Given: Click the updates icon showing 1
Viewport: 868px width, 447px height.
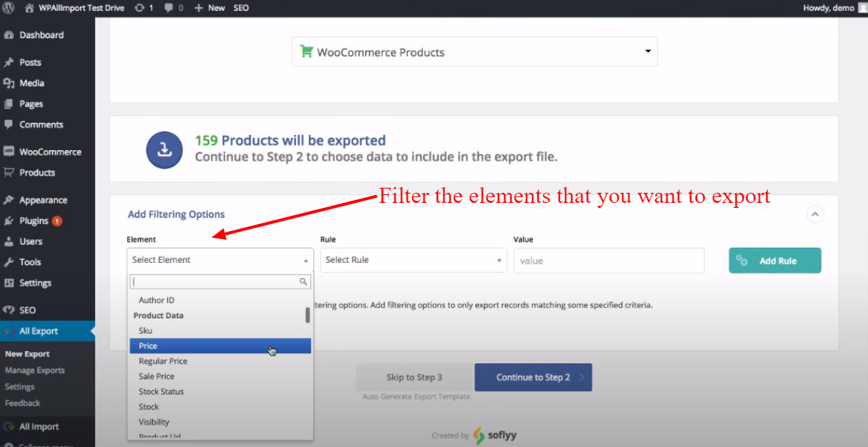Looking at the screenshot, I should (144, 8).
